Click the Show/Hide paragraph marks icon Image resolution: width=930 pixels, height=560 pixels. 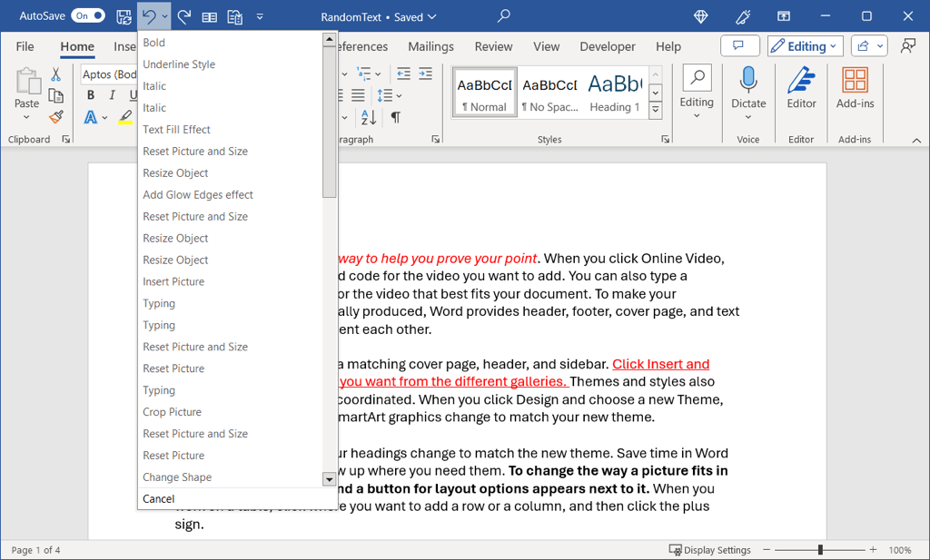pyautogui.click(x=396, y=117)
